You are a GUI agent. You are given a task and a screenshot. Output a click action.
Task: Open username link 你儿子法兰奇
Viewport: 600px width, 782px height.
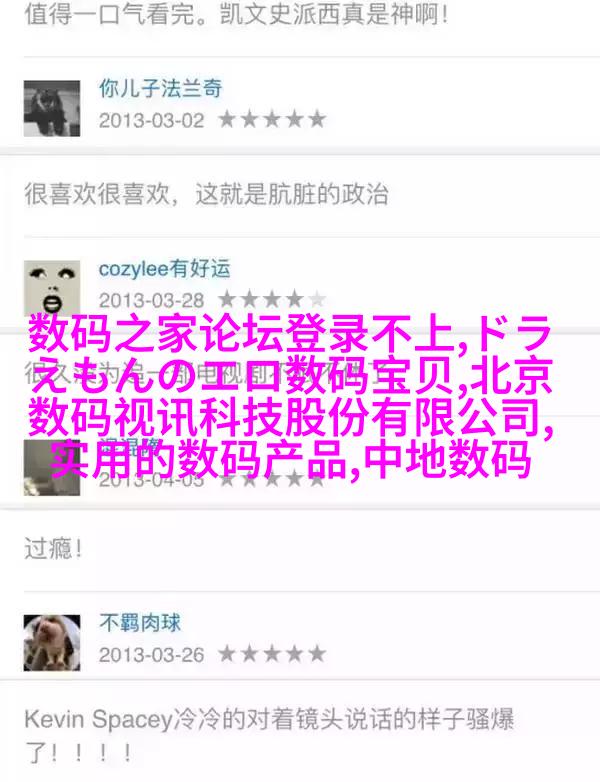click(x=161, y=89)
